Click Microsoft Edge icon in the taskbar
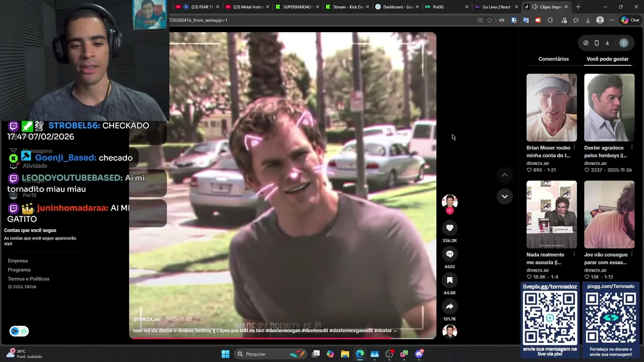Viewport: 644px width, 362px height. click(360, 354)
